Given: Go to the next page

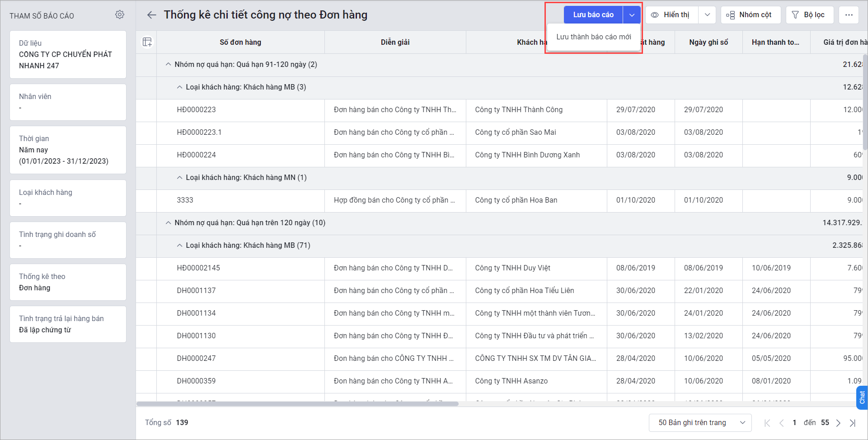Looking at the screenshot, I should click(839, 422).
